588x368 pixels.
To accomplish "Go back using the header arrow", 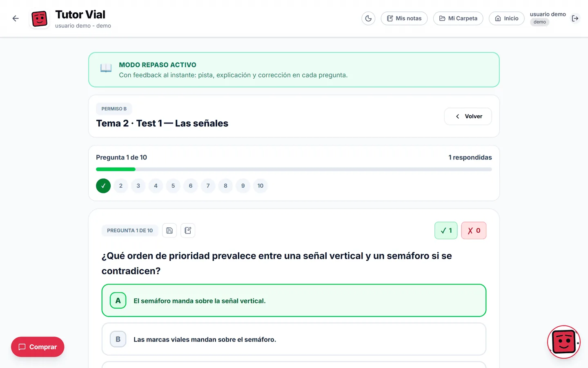I will click(x=16, y=18).
